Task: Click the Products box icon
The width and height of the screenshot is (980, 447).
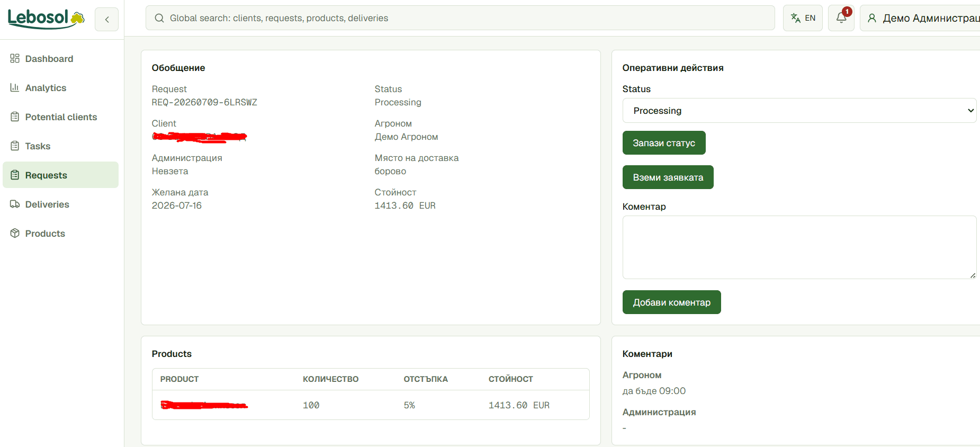Action: pos(15,233)
